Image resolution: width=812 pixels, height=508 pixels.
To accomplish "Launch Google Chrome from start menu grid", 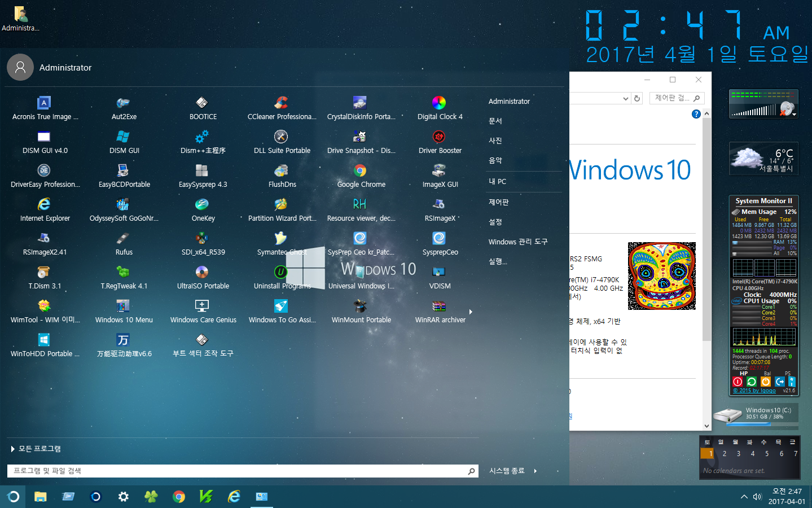I will 360,170.
